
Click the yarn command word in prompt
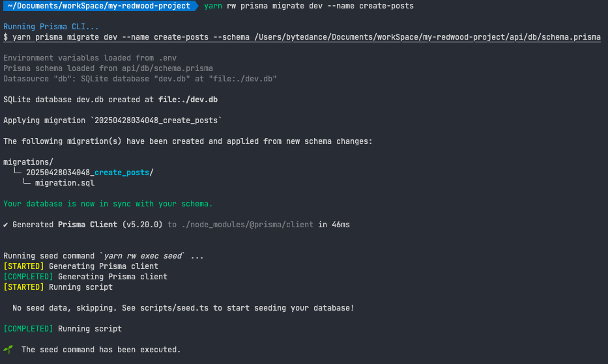[x=213, y=6]
